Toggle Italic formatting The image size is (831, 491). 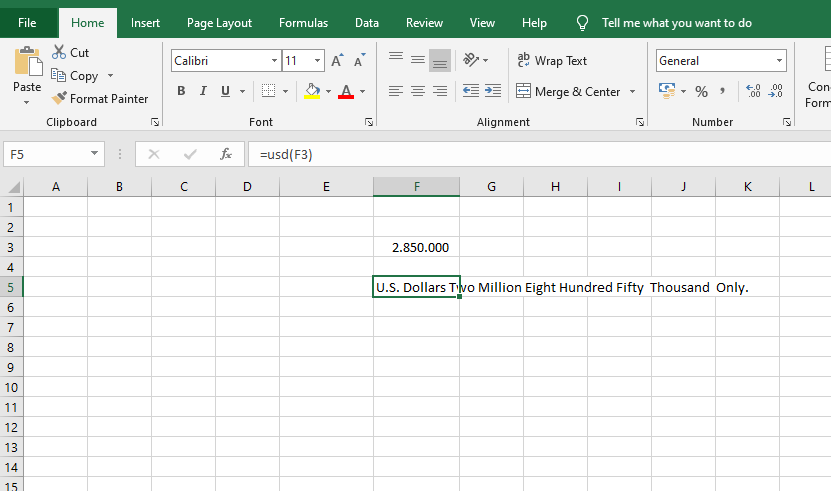[x=203, y=91]
